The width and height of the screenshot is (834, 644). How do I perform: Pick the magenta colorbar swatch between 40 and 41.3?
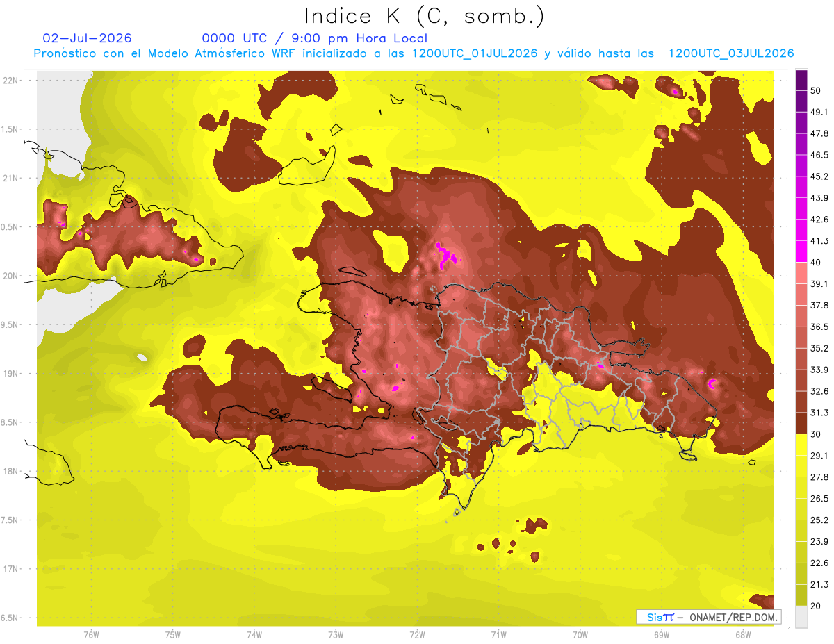(802, 251)
